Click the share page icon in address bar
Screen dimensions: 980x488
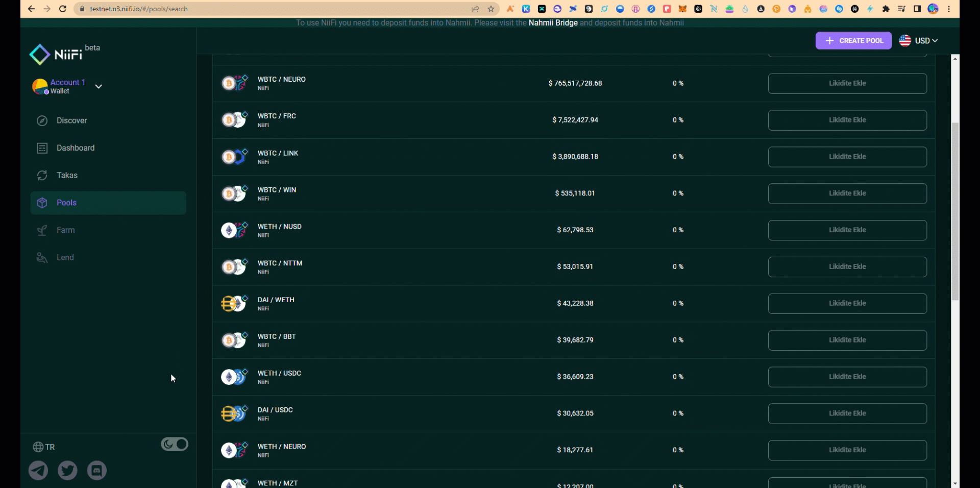pos(475,9)
